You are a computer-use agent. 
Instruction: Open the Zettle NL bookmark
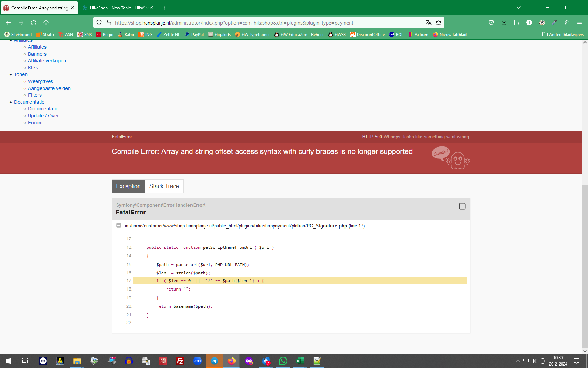[x=168, y=34]
